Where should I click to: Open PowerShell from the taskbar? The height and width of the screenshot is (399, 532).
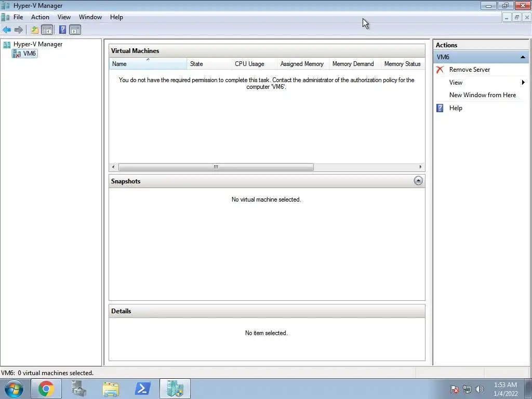click(x=143, y=389)
